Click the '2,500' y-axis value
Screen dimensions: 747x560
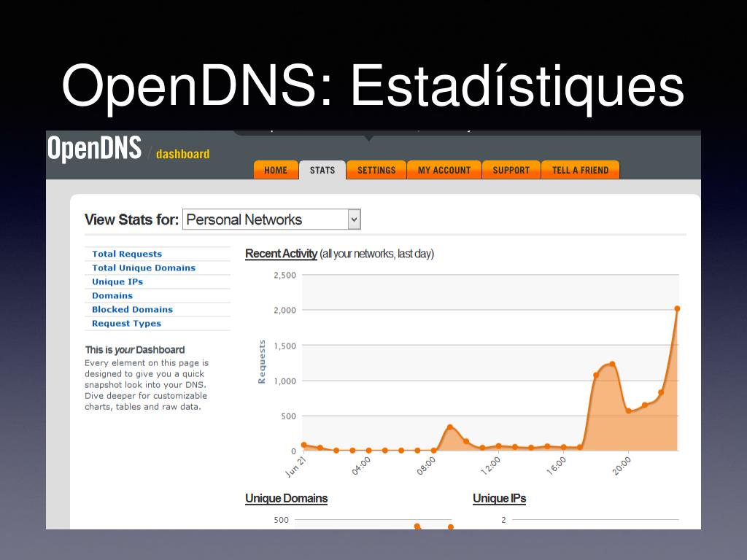(x=285, y=275)
